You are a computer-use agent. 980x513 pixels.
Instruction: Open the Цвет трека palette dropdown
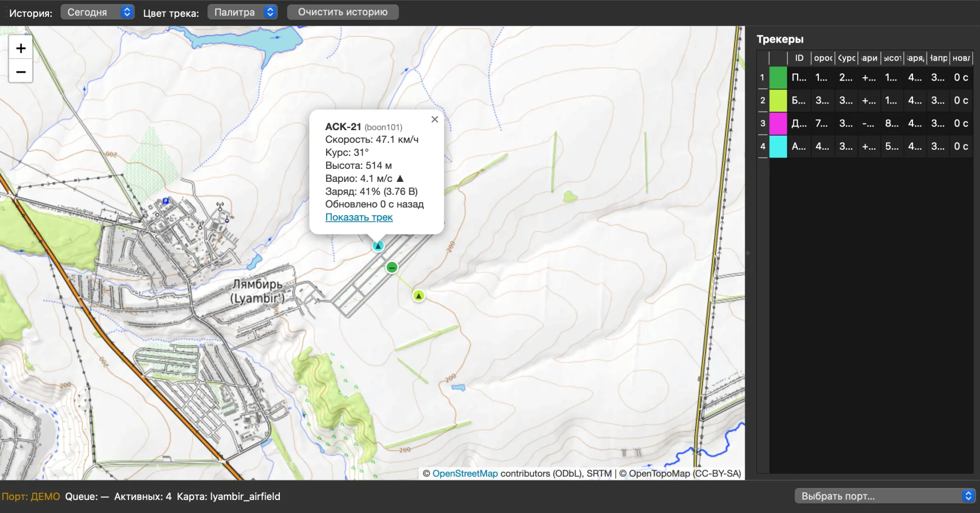point(242,12)
